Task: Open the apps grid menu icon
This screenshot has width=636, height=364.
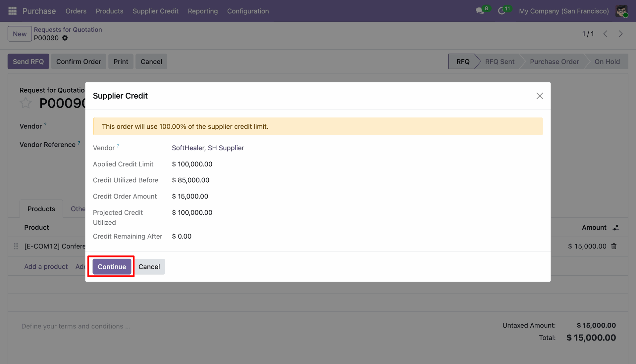Action: pos(12,11)
